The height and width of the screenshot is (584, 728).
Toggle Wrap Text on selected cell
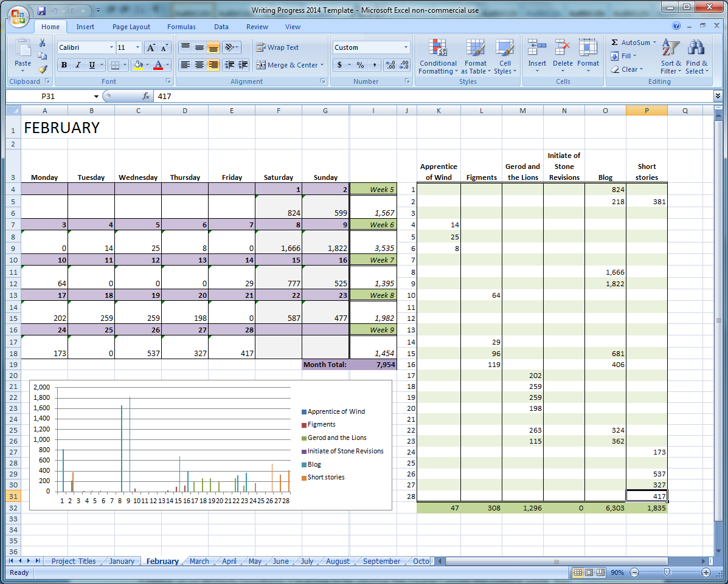(x=277, y=47)
